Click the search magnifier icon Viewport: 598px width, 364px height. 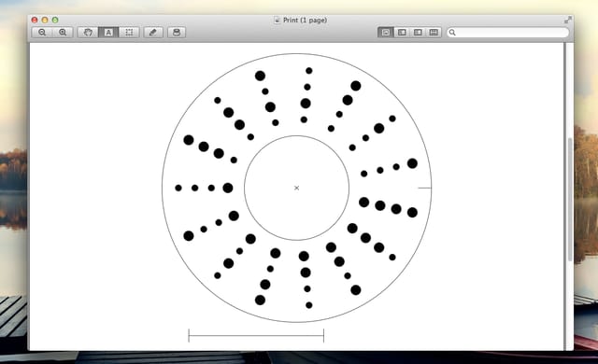pos(452,33)
